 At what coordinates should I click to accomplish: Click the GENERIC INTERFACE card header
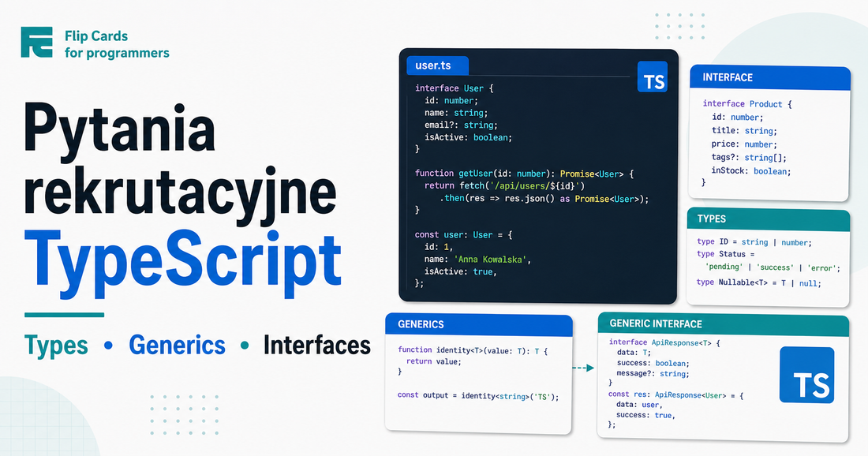point(723,324)
